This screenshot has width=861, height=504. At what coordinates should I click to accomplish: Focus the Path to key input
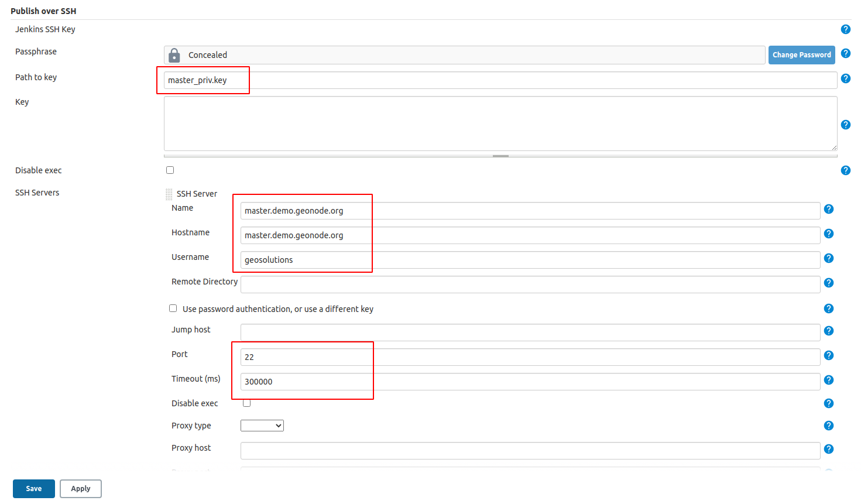point(500,80)
